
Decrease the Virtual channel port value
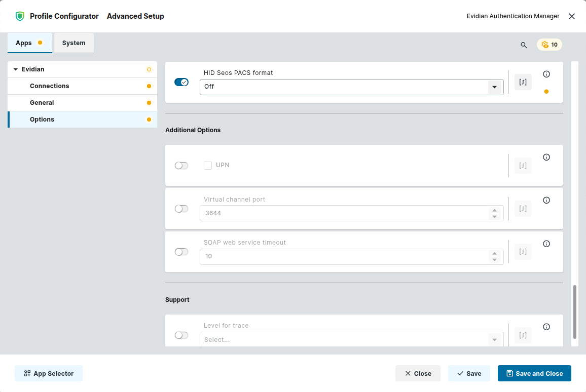pos(494,217)
